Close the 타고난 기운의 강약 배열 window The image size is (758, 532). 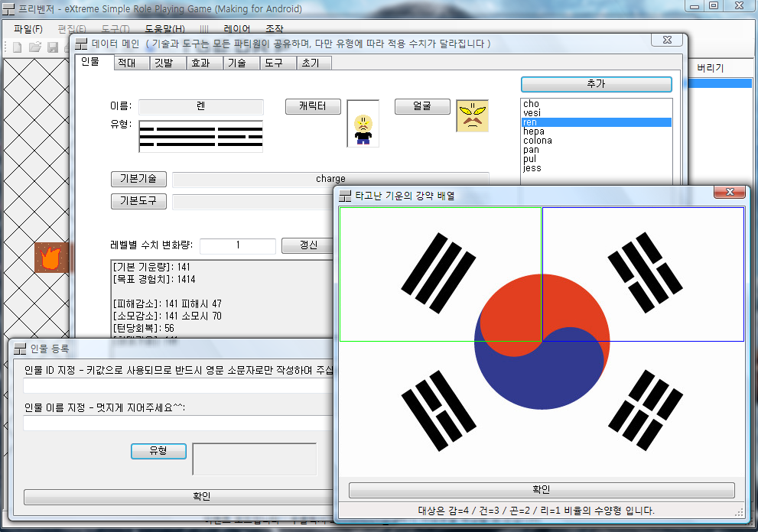(730, 192)
